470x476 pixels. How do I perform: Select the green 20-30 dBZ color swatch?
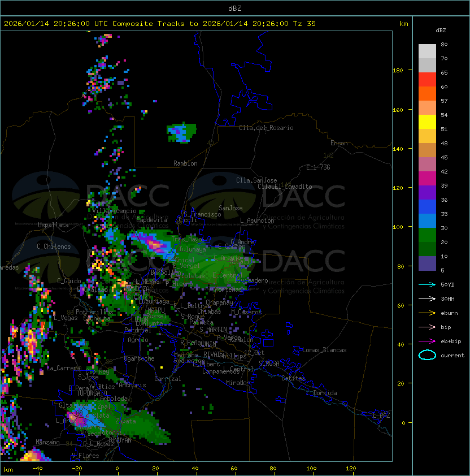[x=427, y=235]
